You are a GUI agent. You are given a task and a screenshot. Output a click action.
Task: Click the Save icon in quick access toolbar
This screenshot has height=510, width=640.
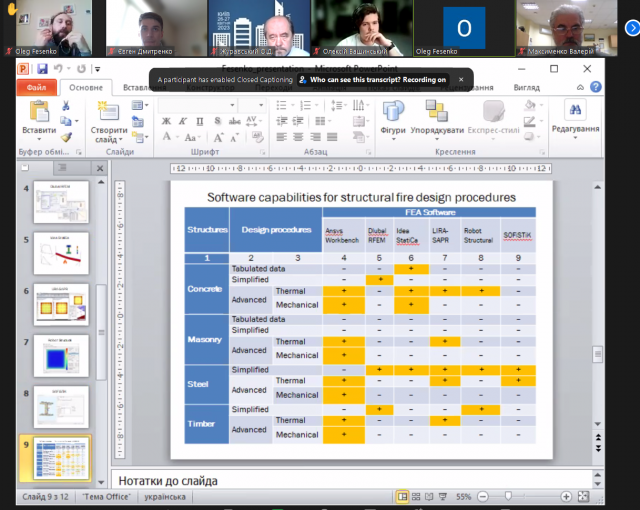(x=42, y=69)
